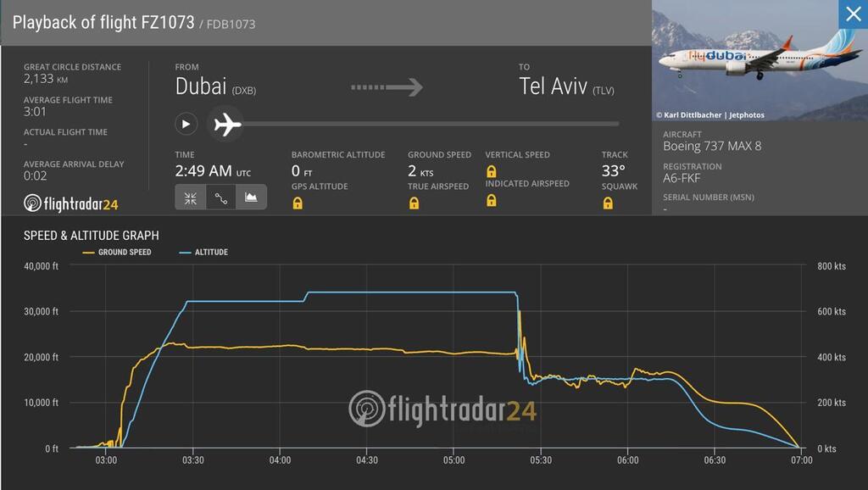The height and width of the screenshot is (490, 868).
Task: Click the squawk lock icon
Action: (x=608, y=203)
